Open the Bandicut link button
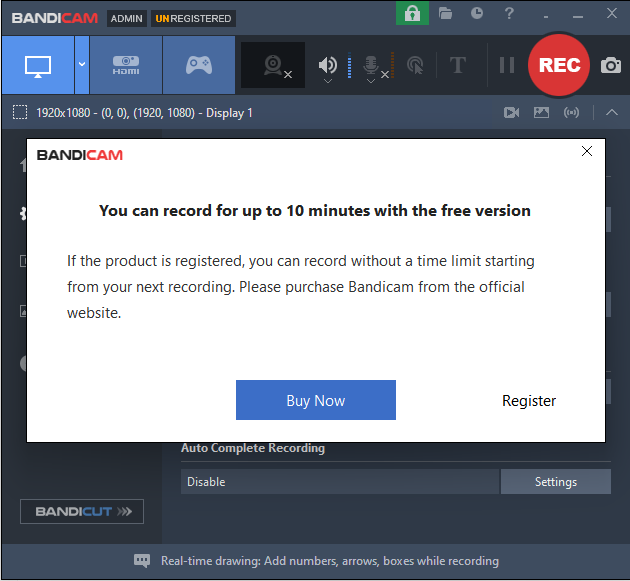Image resolution: width=630 pixels, height=581 pixels. (82, 511)
